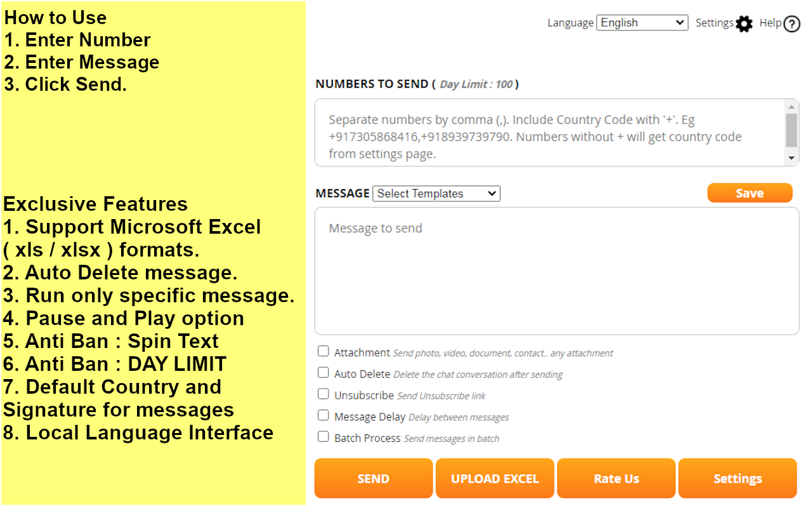
Task: Open the Language dropdown
Action: (x=642, y=23)
